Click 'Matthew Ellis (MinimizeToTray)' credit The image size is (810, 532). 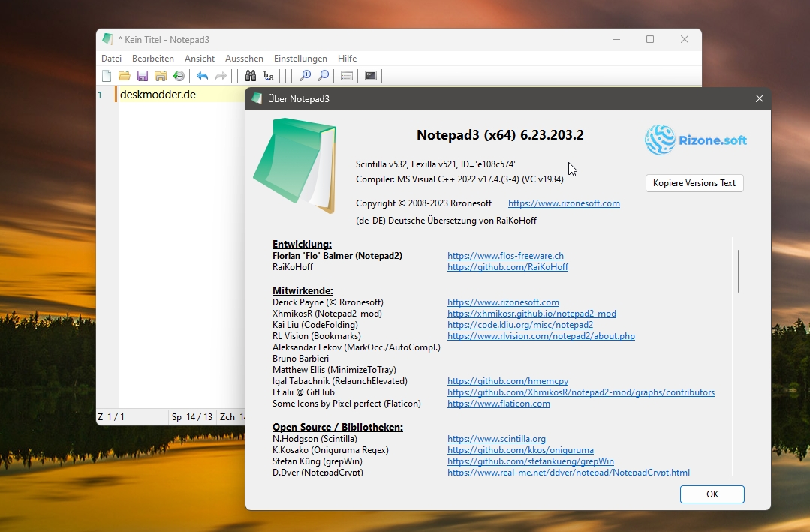click(x=334, y=370)
